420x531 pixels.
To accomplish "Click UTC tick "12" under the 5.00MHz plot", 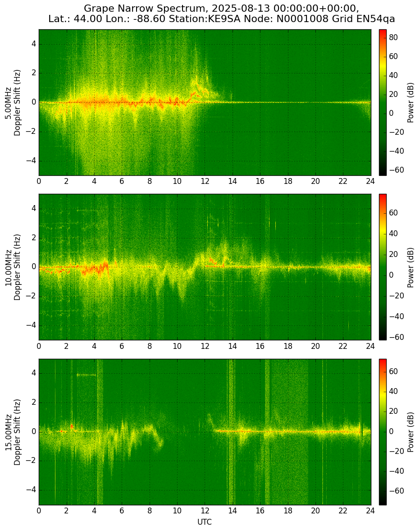I will 205,182.
